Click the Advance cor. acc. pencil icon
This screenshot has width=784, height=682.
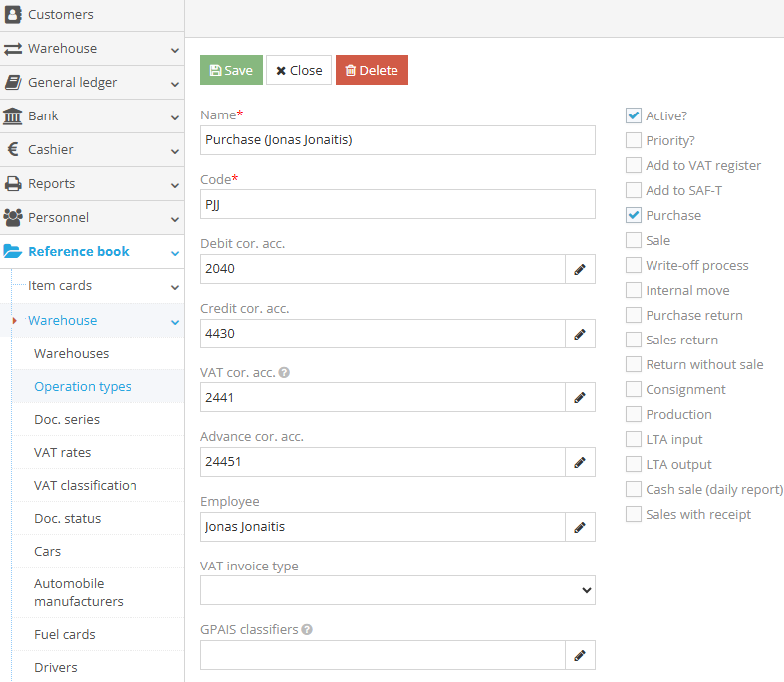coord(580,462)
